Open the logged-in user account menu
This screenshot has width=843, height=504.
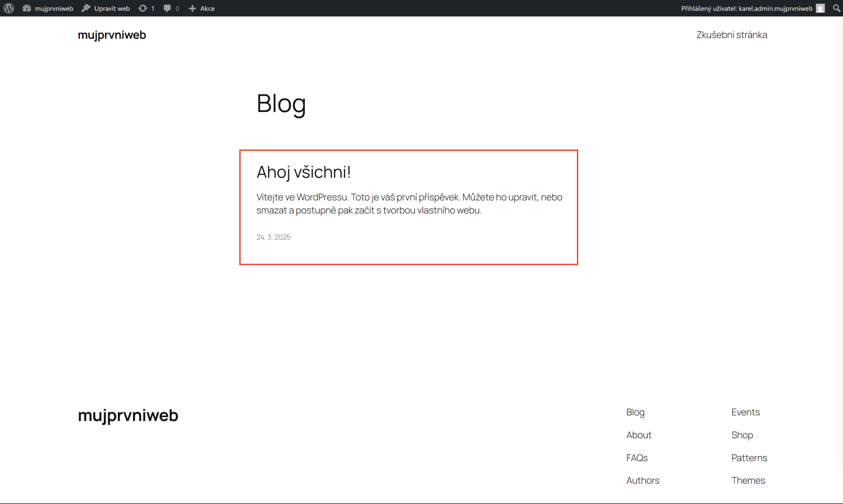746,8
